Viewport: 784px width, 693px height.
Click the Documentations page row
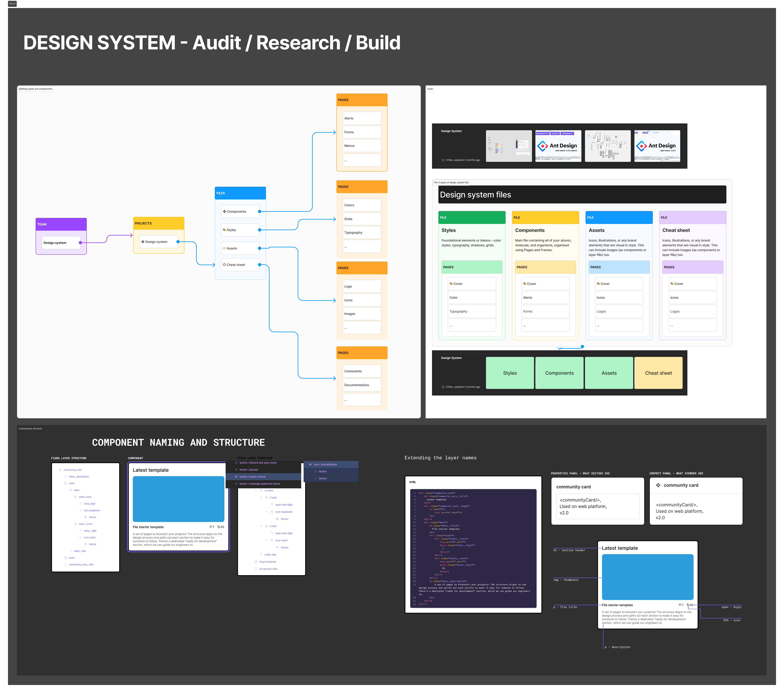pos(362,385)
